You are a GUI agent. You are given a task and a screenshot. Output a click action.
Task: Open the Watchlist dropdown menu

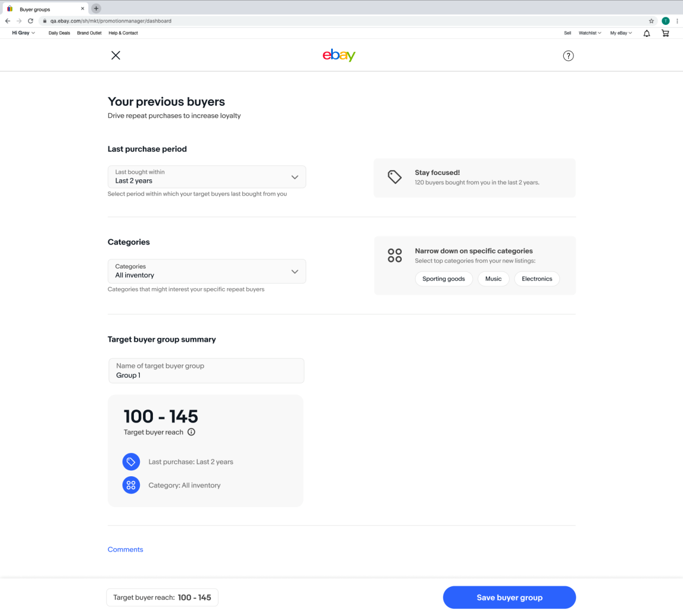coord(590,33)
